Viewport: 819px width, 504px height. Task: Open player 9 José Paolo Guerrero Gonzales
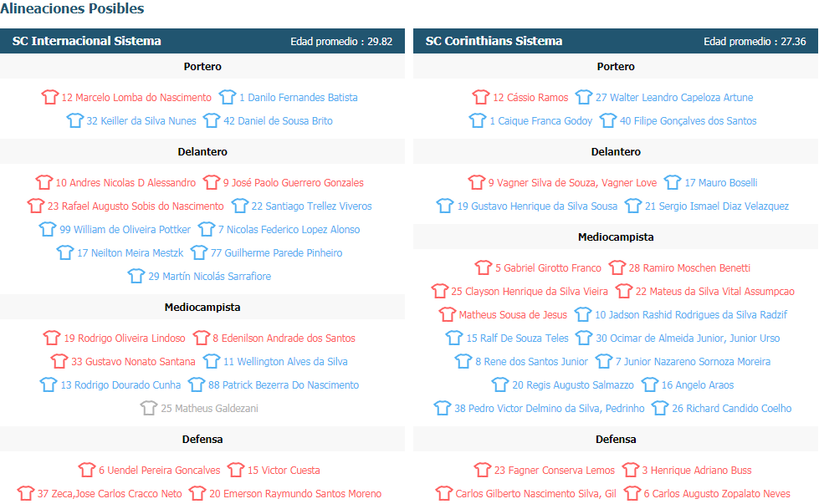pos(293,182)
